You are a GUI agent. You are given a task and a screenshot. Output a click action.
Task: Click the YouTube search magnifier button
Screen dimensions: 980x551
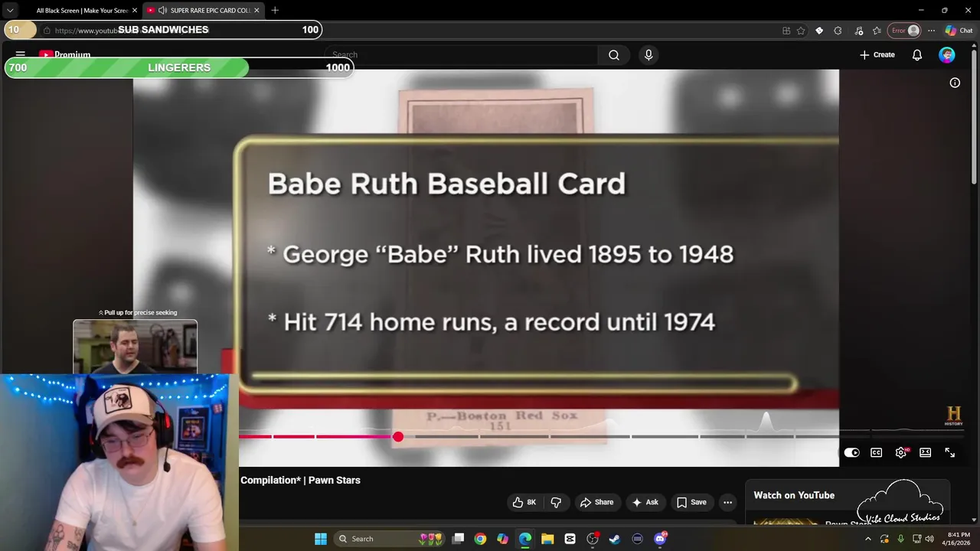(x=614, y=55)
